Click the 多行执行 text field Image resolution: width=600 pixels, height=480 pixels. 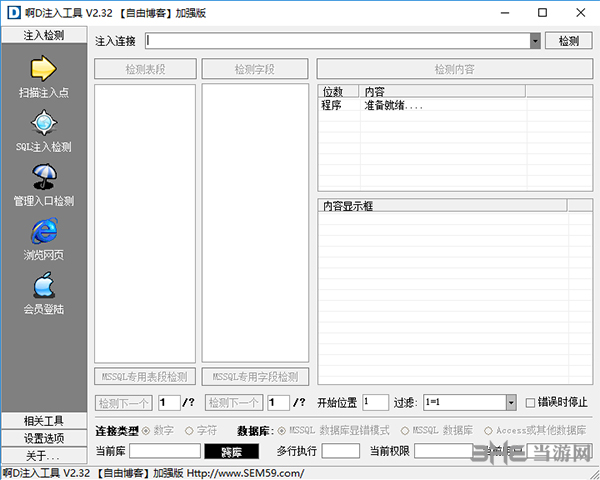coord(341,451)
